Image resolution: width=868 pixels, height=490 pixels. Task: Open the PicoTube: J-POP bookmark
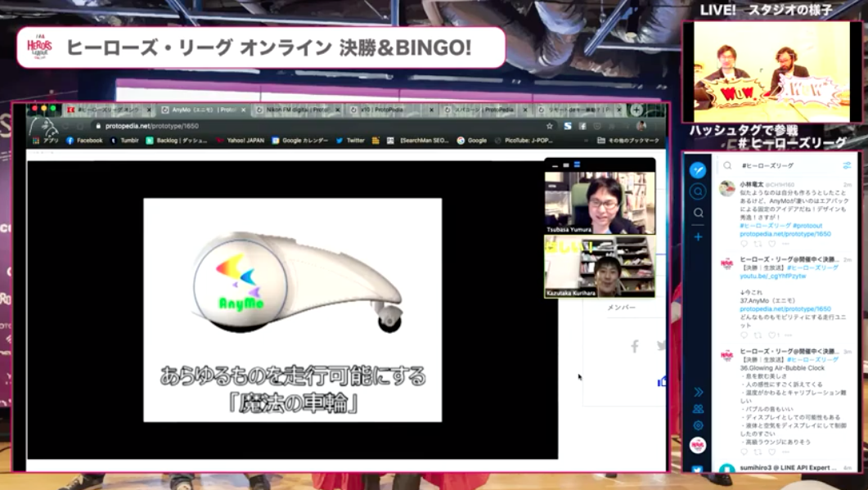point(524,141)
